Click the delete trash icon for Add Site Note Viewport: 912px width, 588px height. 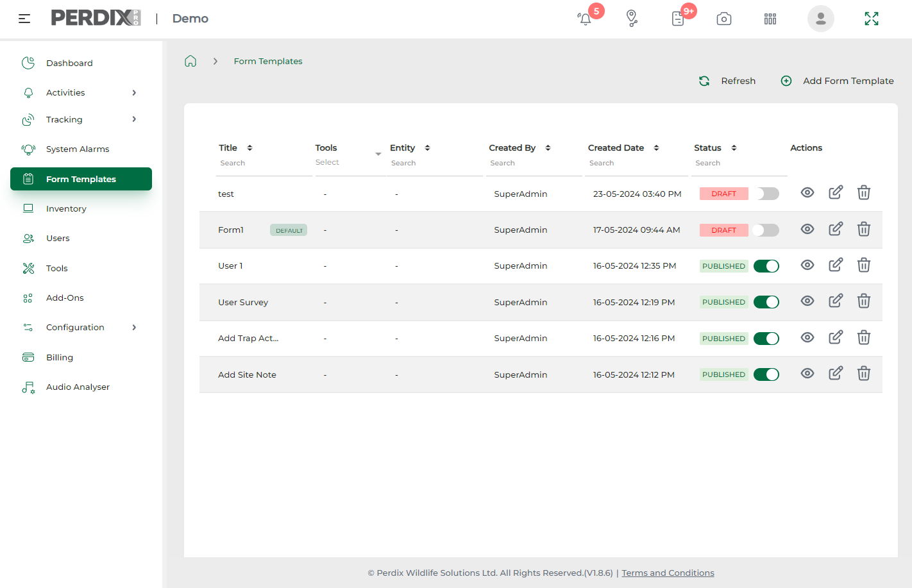[863, 373]
